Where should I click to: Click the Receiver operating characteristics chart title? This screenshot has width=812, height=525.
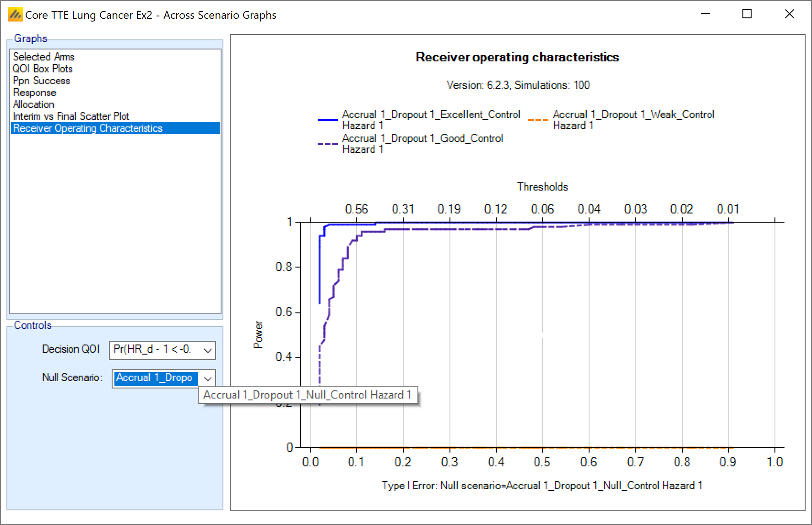(x=517, y=57)
